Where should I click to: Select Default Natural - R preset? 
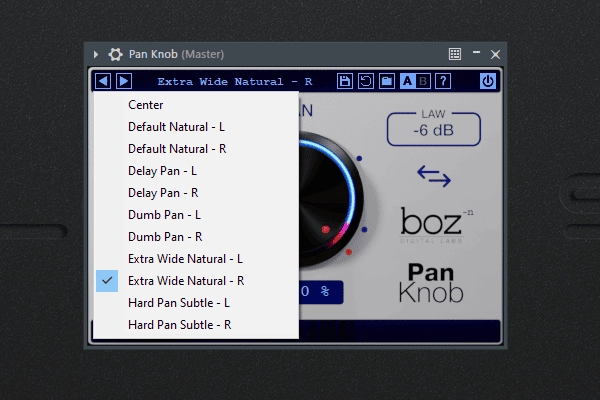(196, 149)
